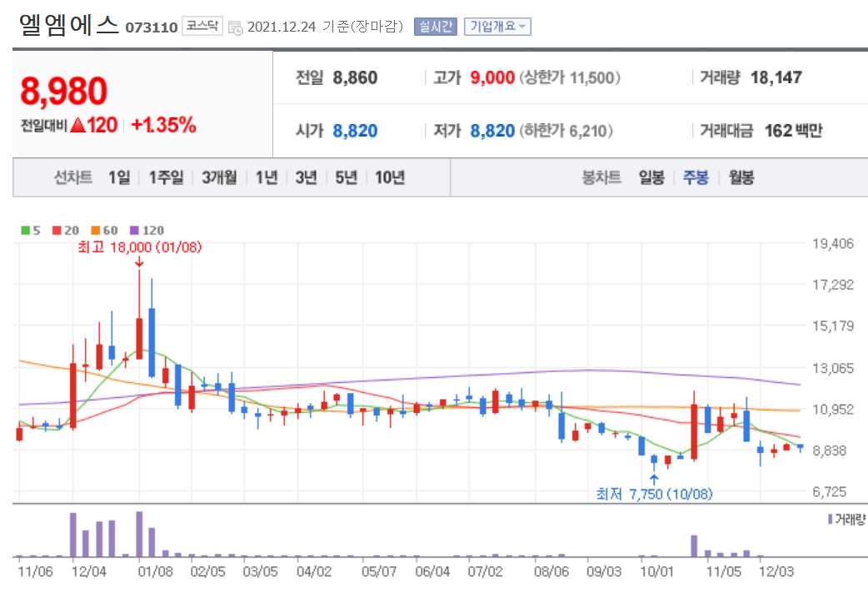The width and height of the screenshot is (868, 591).
Task: Click the 실시간 (realtime) button
Action: click(432, 26)
